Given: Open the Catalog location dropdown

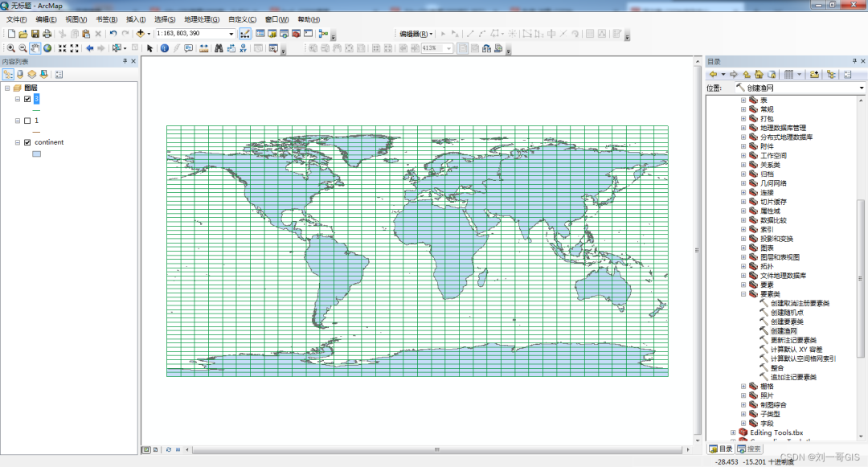Looking at the screenshot, I should click(x=862, y=88).
